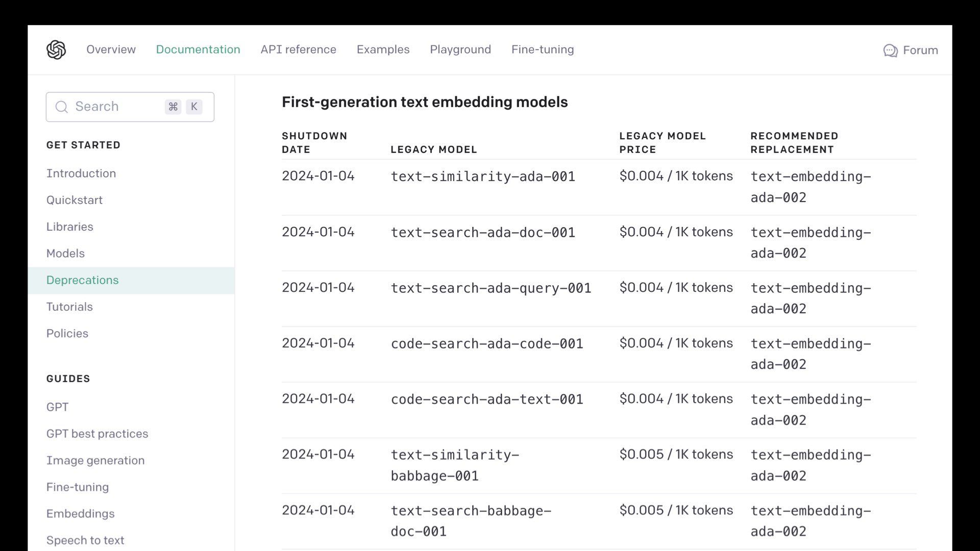Expand Models sidebar item
The height and width of the screenshot is (551, 980).
65,254
